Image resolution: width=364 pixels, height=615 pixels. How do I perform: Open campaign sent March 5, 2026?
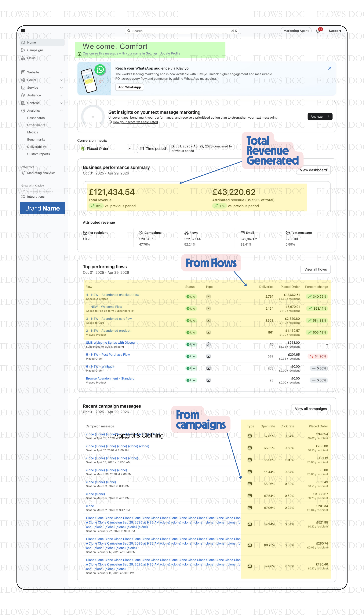click(95, 494)
